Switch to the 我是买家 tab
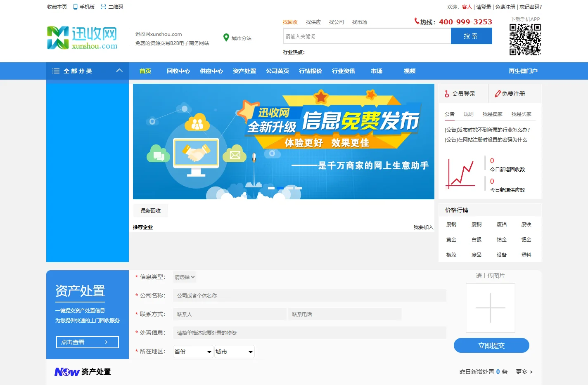The width and height of the screenshot is (588, 385). pyautogui.click(x=522, y=114)
